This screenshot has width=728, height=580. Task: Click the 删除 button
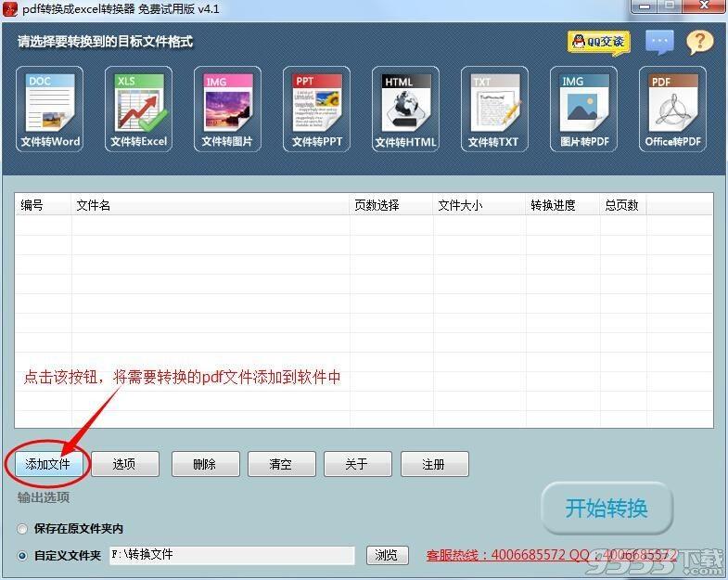point(206,464)
